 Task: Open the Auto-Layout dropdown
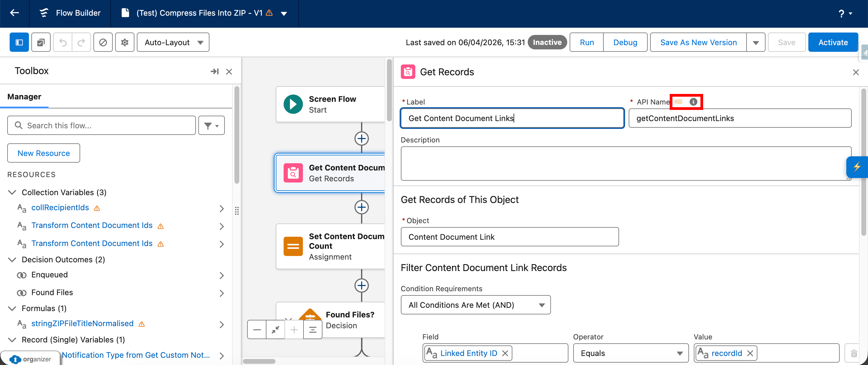pos(173,42)
